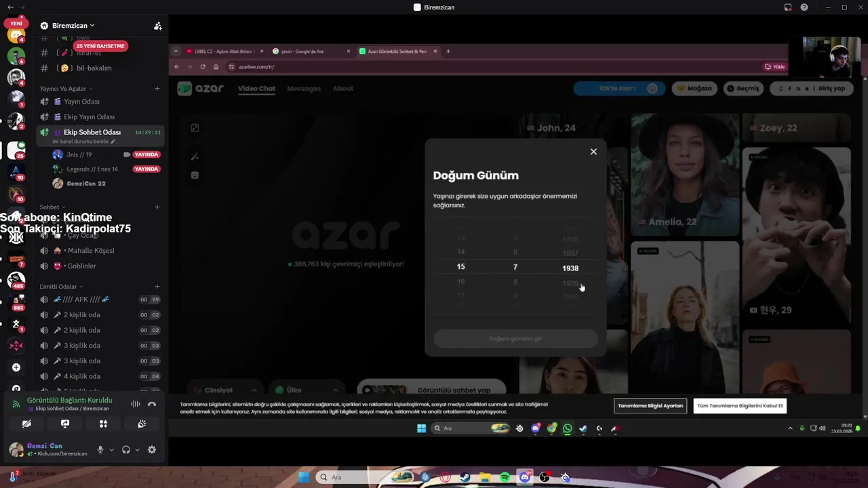Click the iOS'te Azar'ı download banner
The height and width of the screenshot is (488, 868).
(x=620, y=89)
